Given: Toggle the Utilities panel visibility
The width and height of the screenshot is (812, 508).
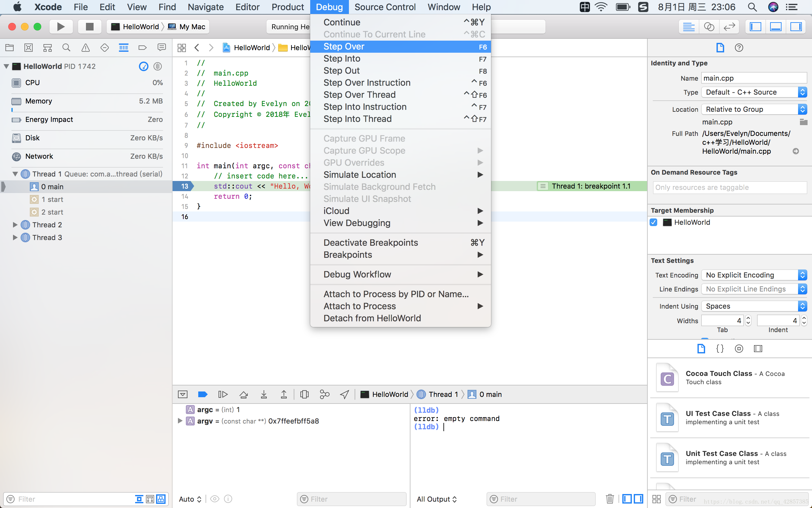Looking at the screenshot, I should click(x=796, y=27).
